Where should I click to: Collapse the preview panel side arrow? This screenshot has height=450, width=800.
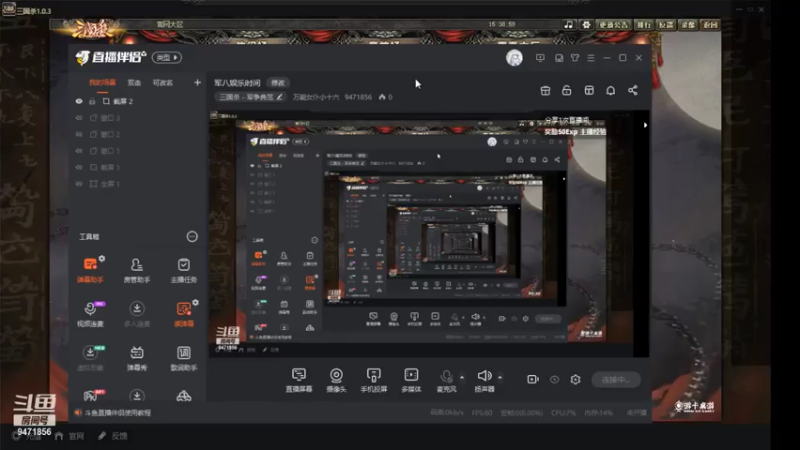(x=645, y=125)
